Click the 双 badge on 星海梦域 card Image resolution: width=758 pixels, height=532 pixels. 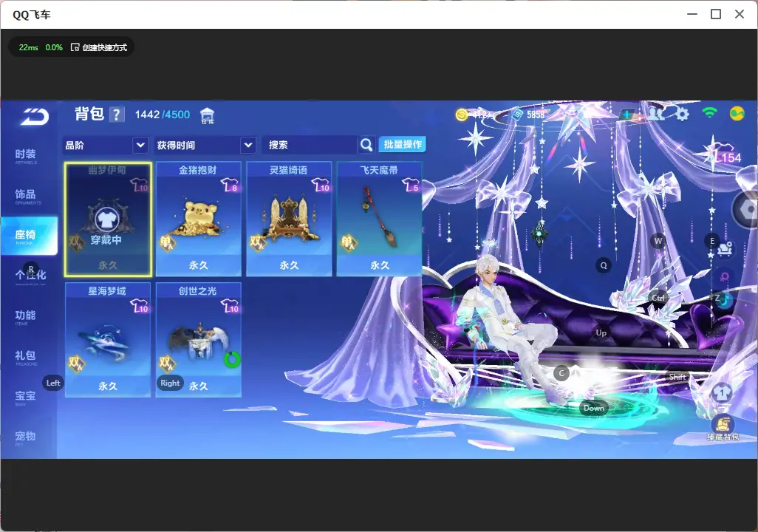pyautogui.click(x=76, y=364)
